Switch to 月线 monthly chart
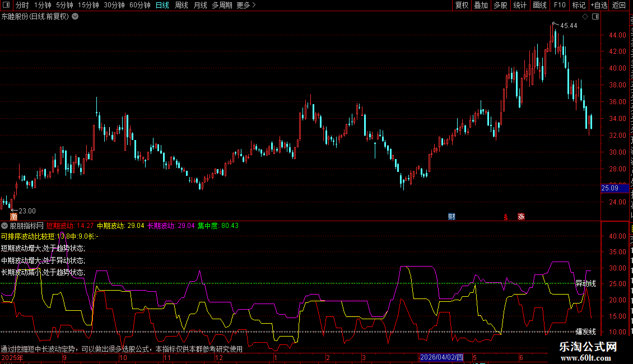633x364 pixels. [x=200, y=5]
